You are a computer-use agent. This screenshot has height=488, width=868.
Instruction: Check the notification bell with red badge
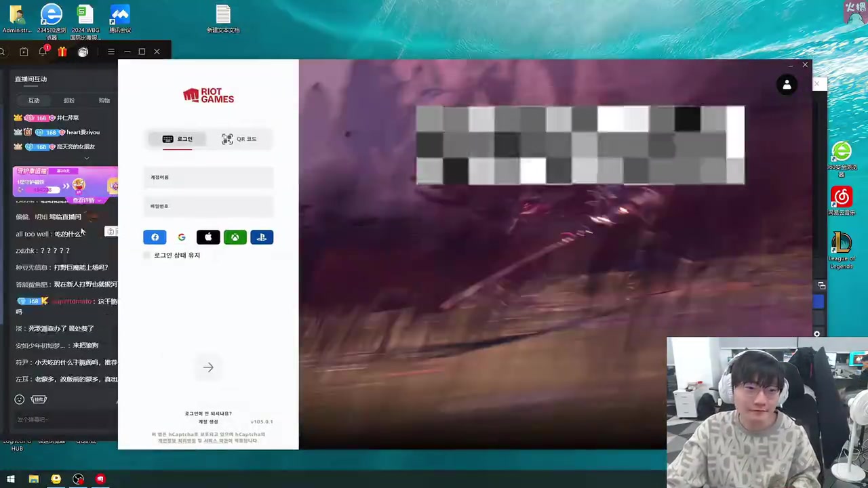(x=43, y=52)
